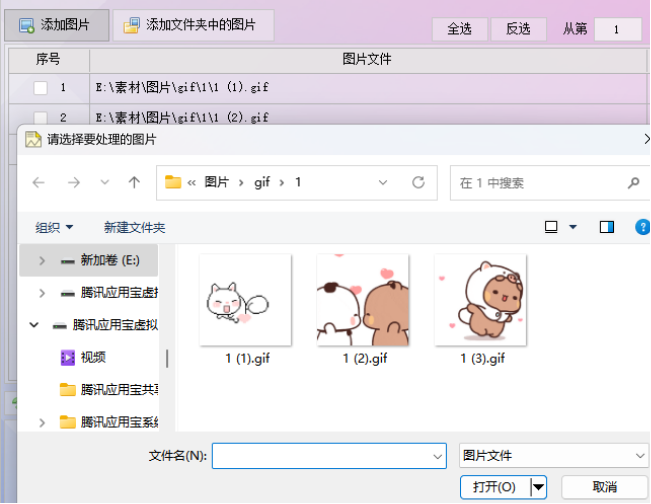651x504 pixels.
Task: Open the address bar history dropdown
Action: 383,182
